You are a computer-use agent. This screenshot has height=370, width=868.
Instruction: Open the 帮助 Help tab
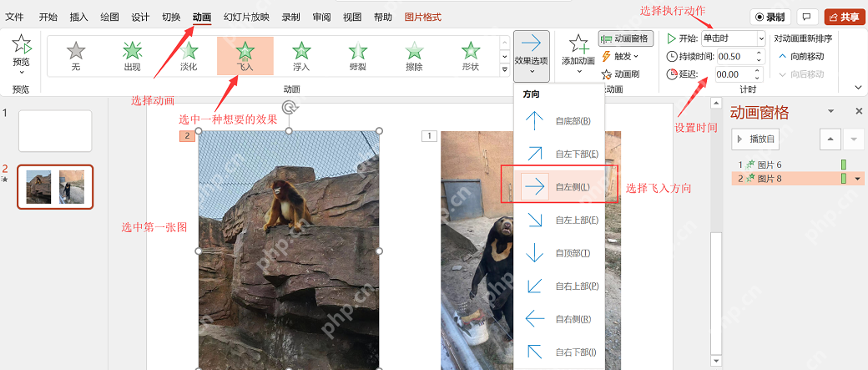click(x=383, y=18)
